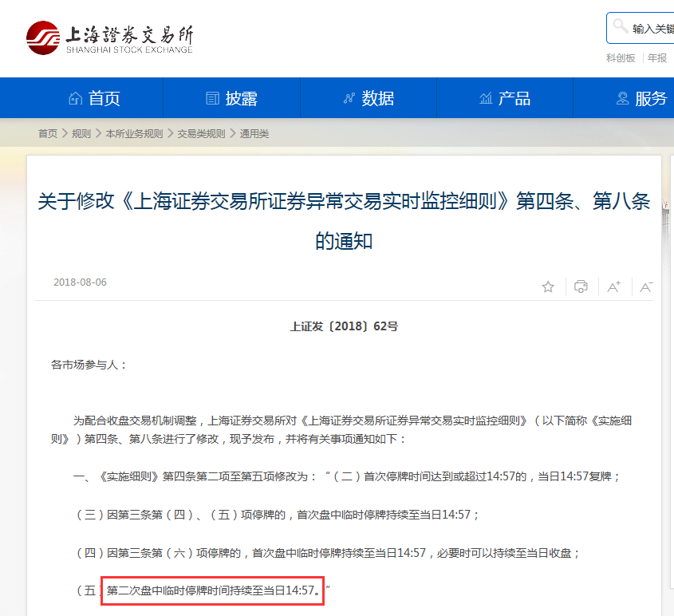Click the sentence 第二次盘中临时停牌时间持续至当日14:57。
The image size is (674, 616).
click(x=213, y=590)
